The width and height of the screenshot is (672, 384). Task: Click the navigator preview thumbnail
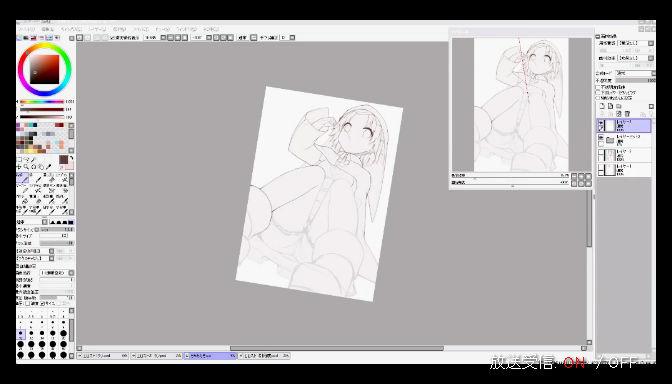click(x=522, y=105)
